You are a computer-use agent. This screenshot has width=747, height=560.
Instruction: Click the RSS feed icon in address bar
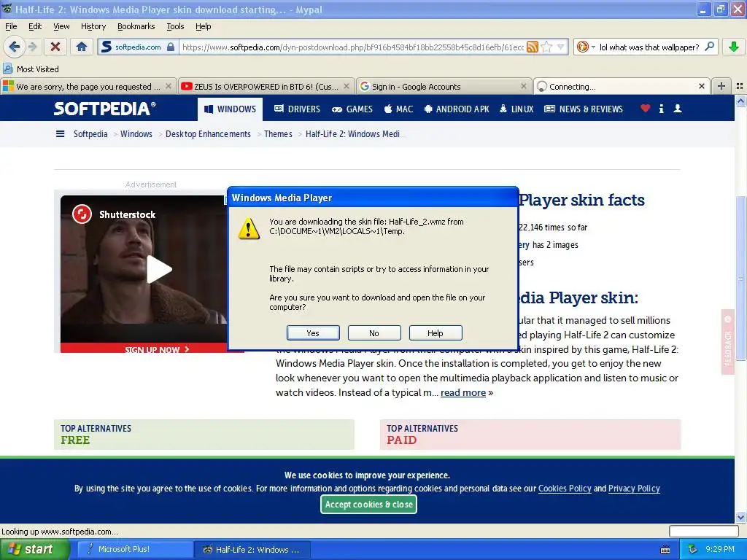click(x=532, y=47)
